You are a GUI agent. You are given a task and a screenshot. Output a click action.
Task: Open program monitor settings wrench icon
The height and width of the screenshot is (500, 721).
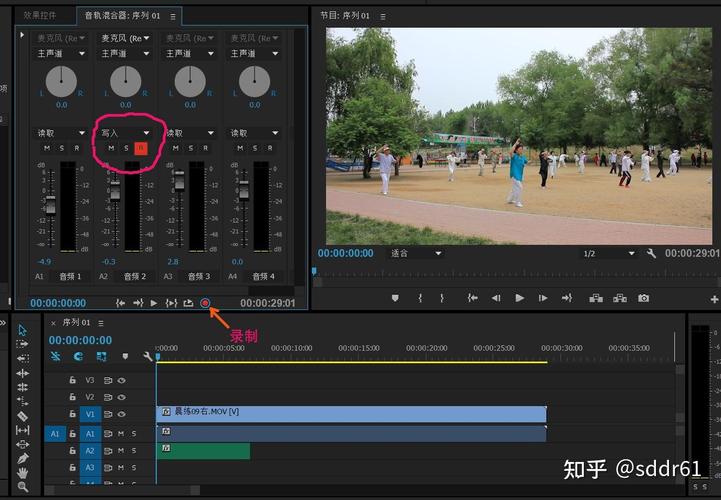click(651, 254)
